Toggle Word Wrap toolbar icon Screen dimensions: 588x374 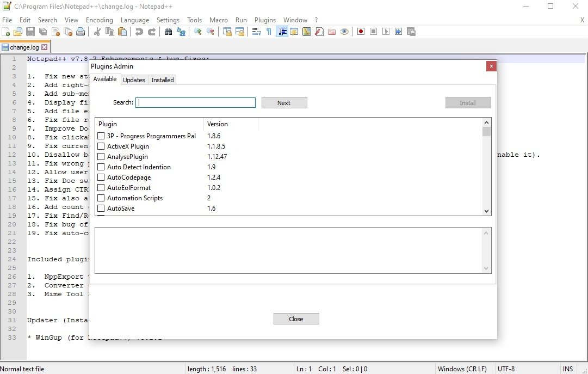coord(257,32)
